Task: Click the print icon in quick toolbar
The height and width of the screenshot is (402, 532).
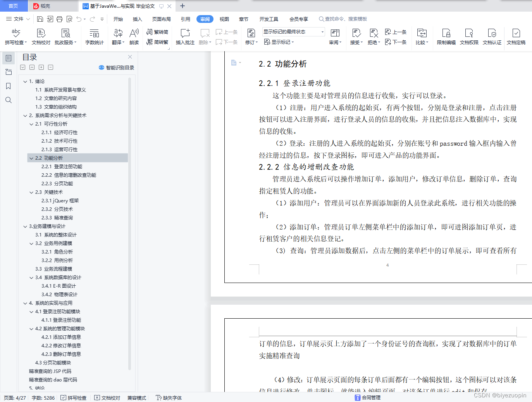Action: (59, 19)
